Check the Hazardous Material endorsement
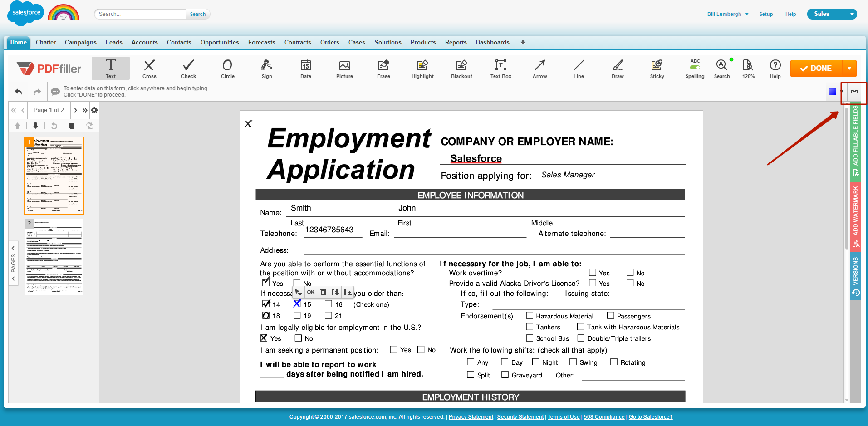 (x=530, y=315)
